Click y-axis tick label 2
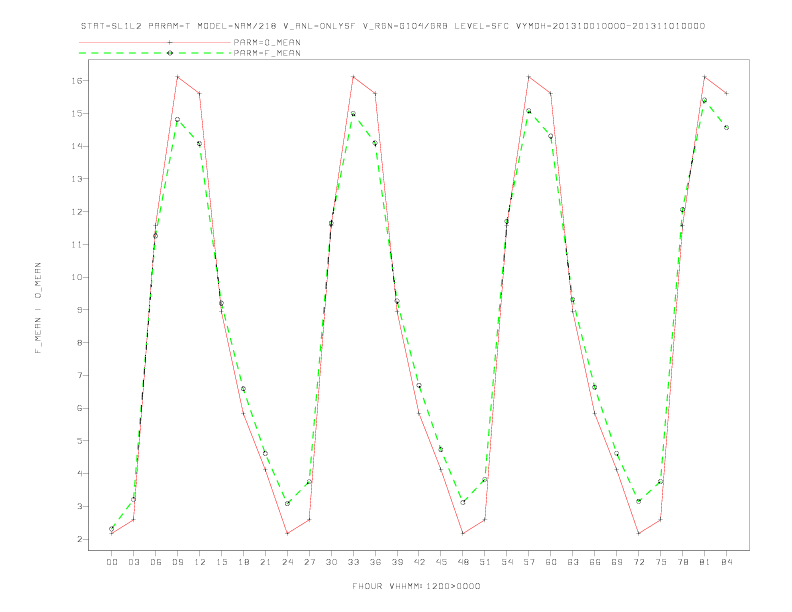 (79, 539)
